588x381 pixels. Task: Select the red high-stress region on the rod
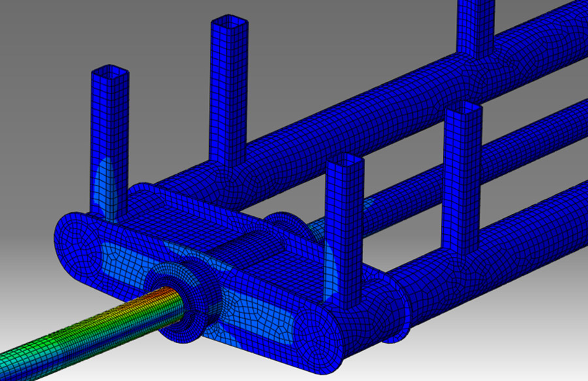(162, 293)
